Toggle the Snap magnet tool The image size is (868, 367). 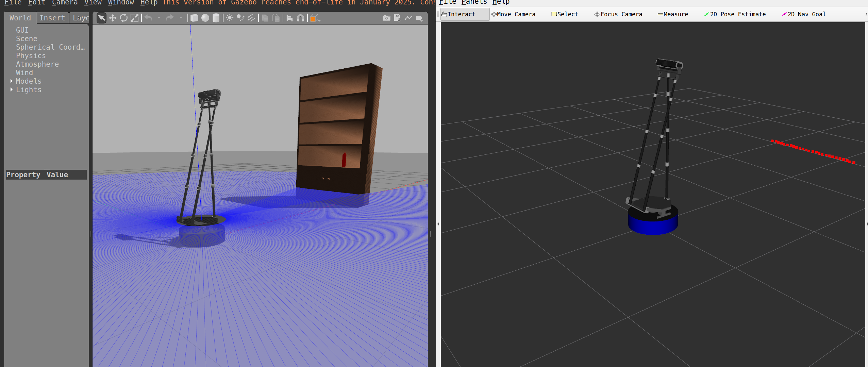pyautogui.click(x=300, y=18)
